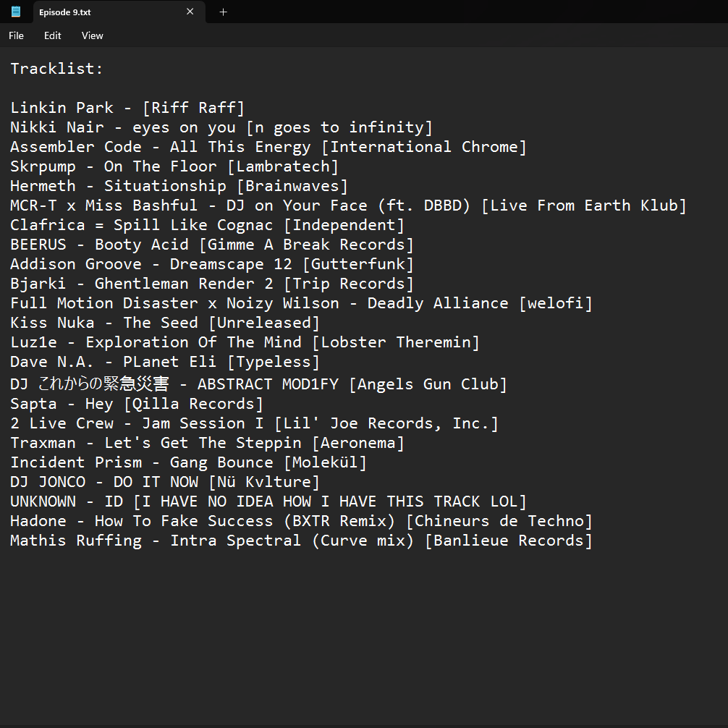Click the 'ABSTRACT MOD1FY [Angels Gun Club]' line

pyautogui.click(x=258, y=384)
